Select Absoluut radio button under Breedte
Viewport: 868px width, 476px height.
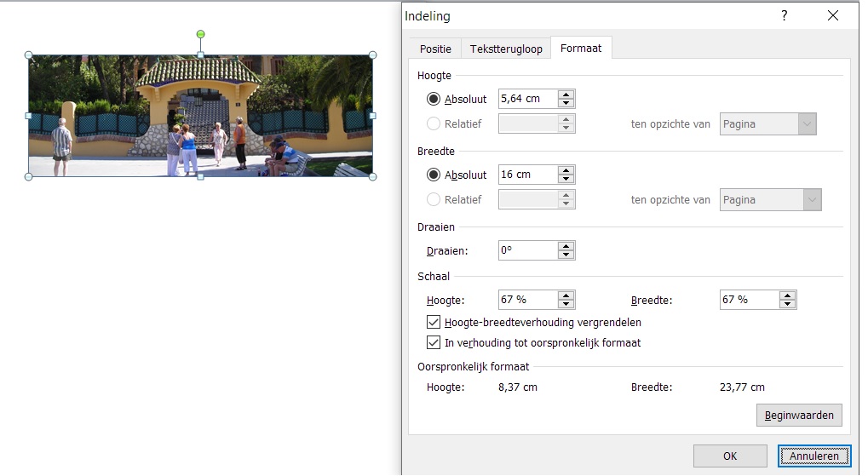[434, 175]
